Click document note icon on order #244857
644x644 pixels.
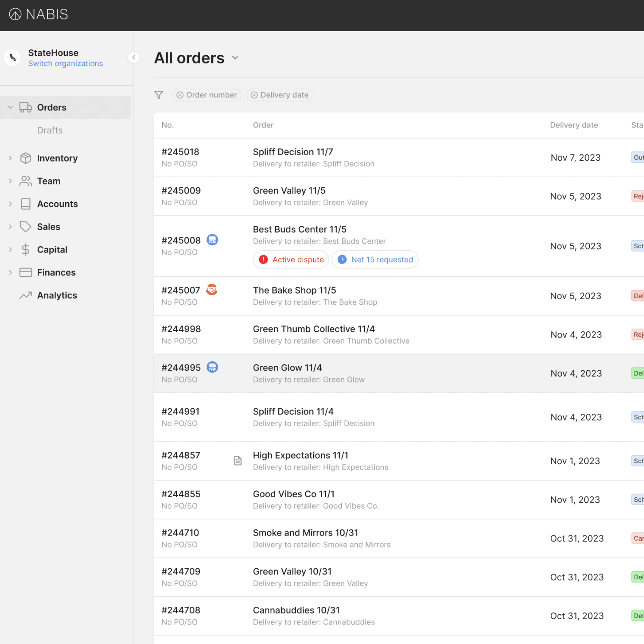(x=237, y=461)
